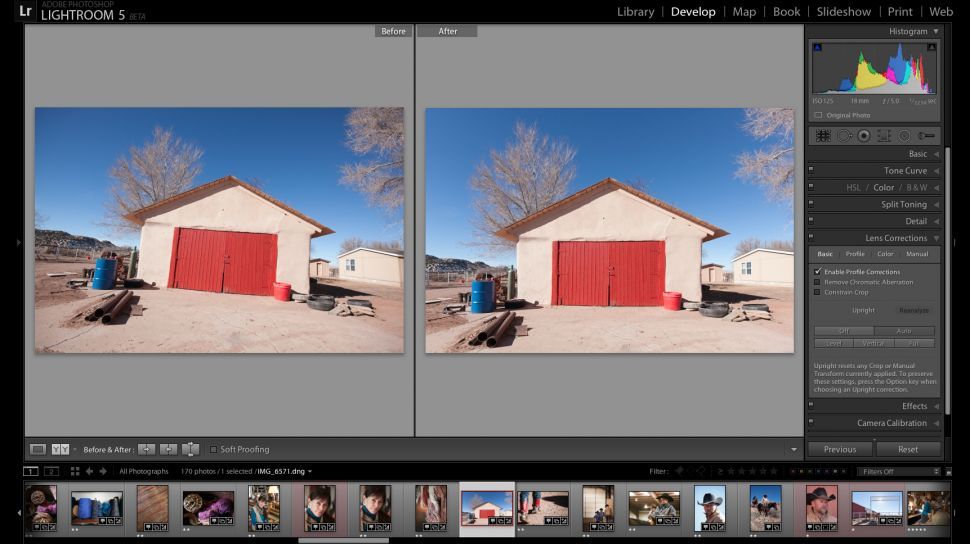Click the Upright Level button

point(833,343)
